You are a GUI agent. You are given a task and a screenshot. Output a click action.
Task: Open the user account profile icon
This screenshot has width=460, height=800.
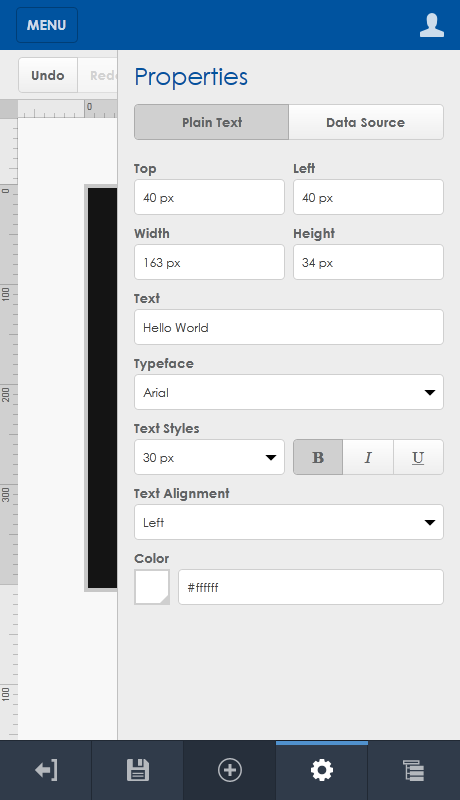click(431, 25)
